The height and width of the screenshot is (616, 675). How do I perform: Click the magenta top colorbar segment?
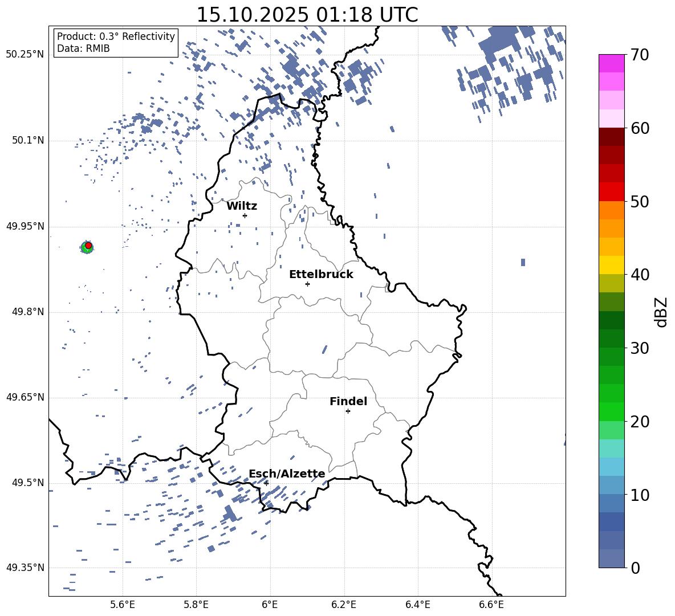pyautogui.click(x=612, y=63)
